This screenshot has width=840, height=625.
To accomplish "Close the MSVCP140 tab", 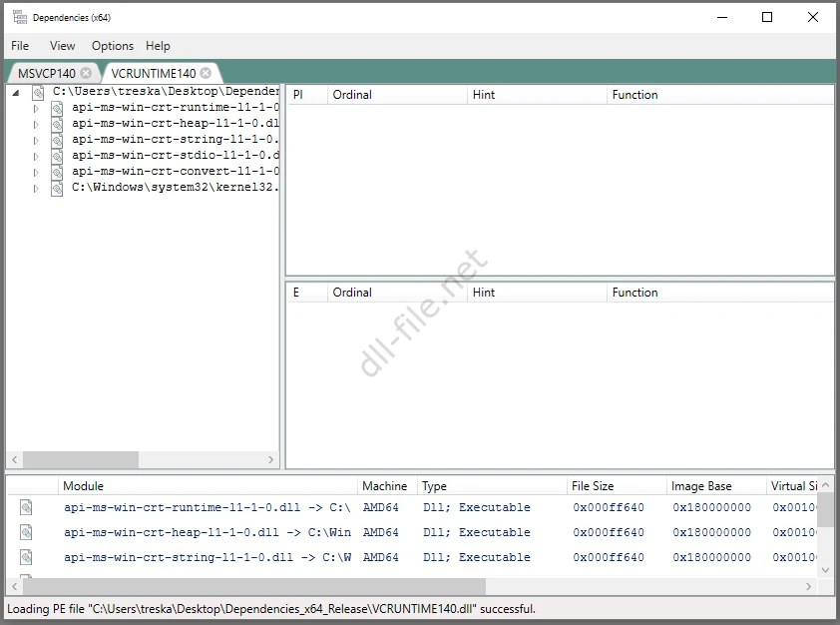I will point(86,73).
